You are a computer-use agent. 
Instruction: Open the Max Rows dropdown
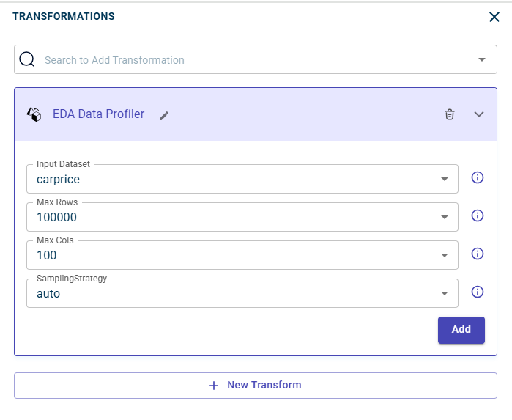pyautogui.click(x=445, y=217)
